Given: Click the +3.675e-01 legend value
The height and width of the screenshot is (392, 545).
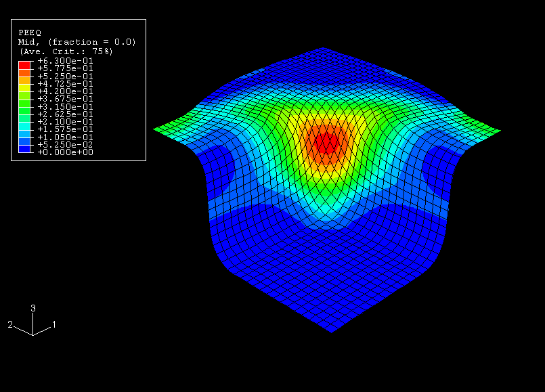Looking at the screenshot, I should point(66,99).
